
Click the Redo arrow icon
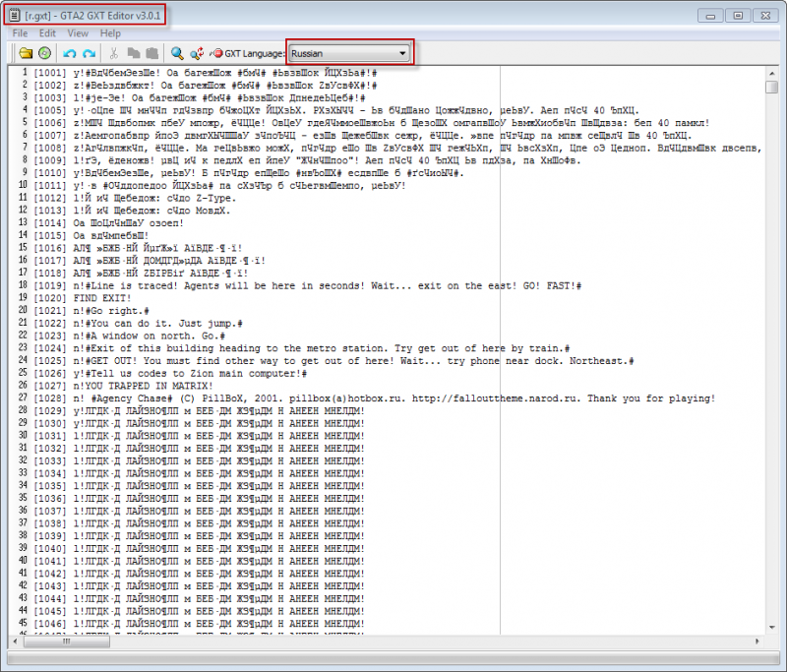pos(89,53)
